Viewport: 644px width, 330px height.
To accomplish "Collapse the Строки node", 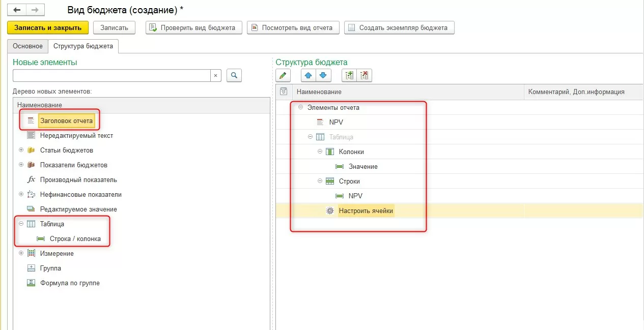I will (x=320, y=181).
